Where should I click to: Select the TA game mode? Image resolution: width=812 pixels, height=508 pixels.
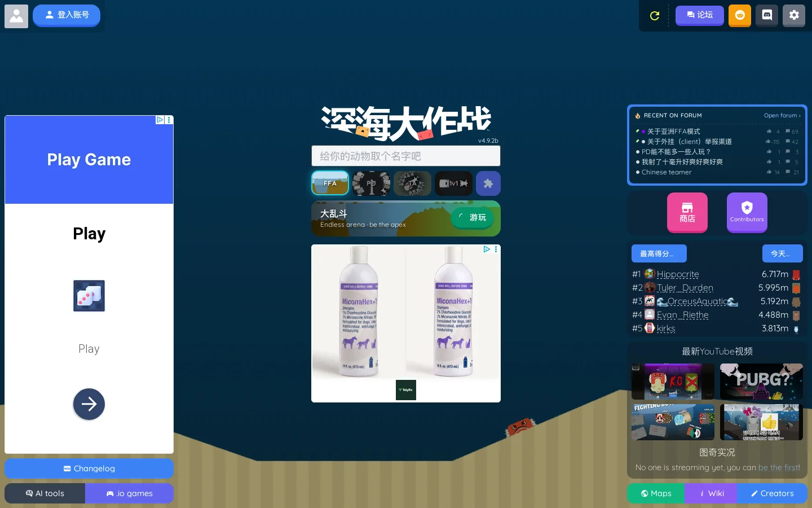coord(412,183)
